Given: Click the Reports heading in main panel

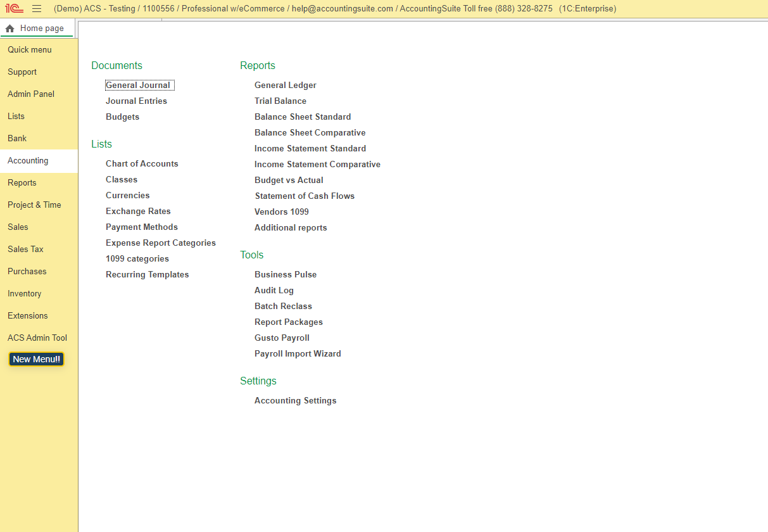Looking at the screenshot, I should (258, 66).
